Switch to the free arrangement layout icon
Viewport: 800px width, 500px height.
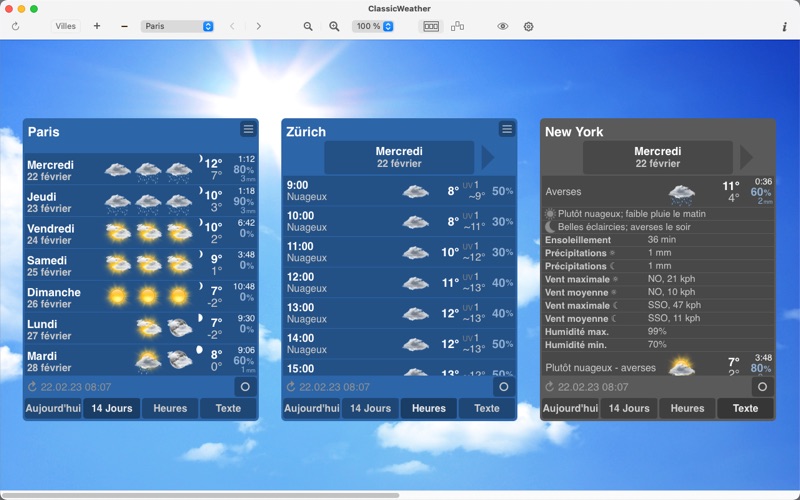[458, 26]
